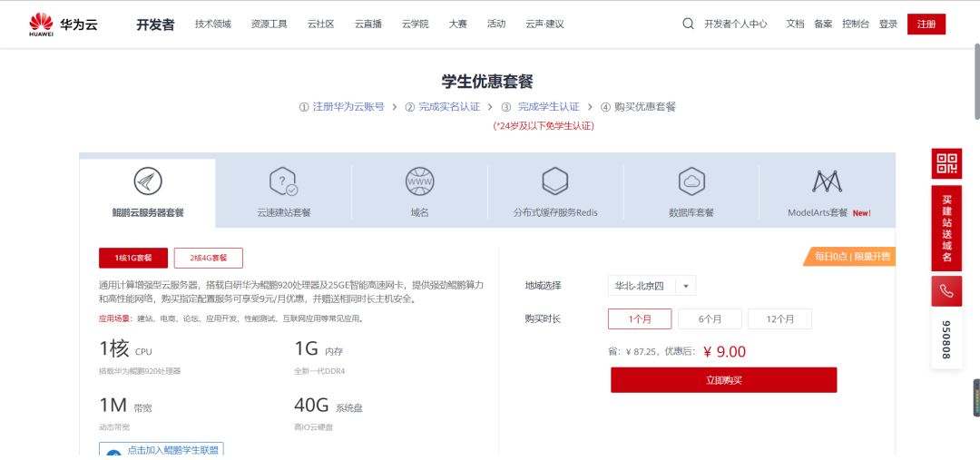The width and height of the screenshot is (980, 460).
Task: Open the 备案 link
Action: pyautogui.click(x=823, y=24)
